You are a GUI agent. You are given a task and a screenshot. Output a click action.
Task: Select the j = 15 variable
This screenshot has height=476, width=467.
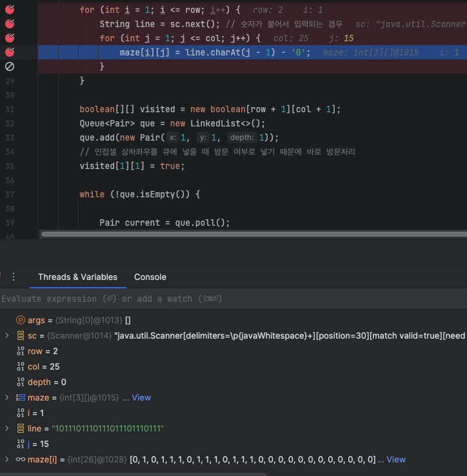coord(234,444)
